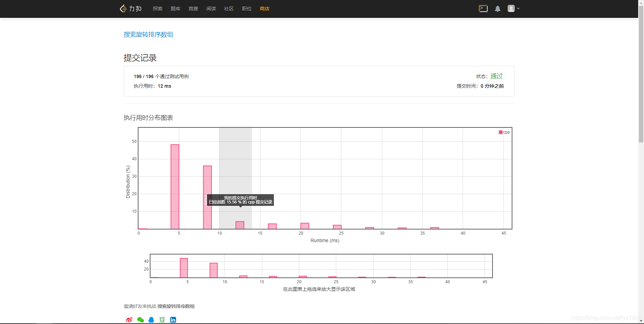Open the 阅读 menu item
This screenshot has height=324, width=644.
211,9
